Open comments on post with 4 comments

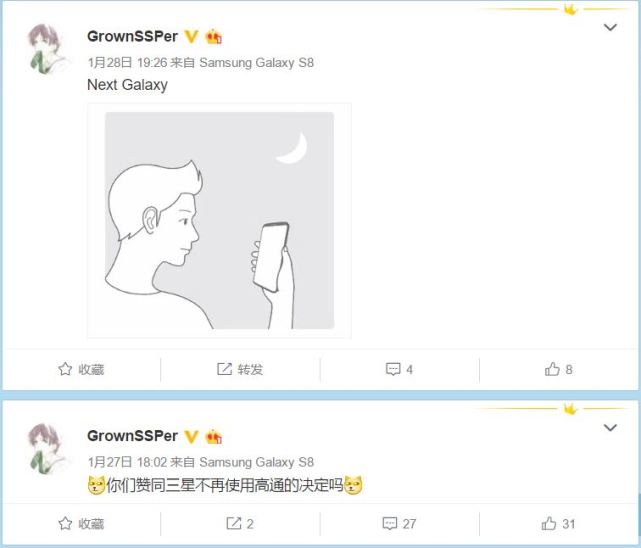pos(399,369)
